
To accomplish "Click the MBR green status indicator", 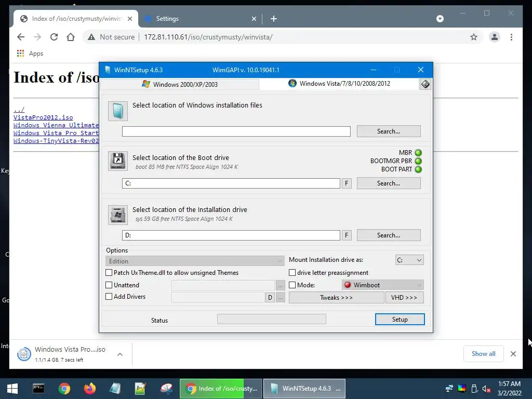I will (418, 153).
